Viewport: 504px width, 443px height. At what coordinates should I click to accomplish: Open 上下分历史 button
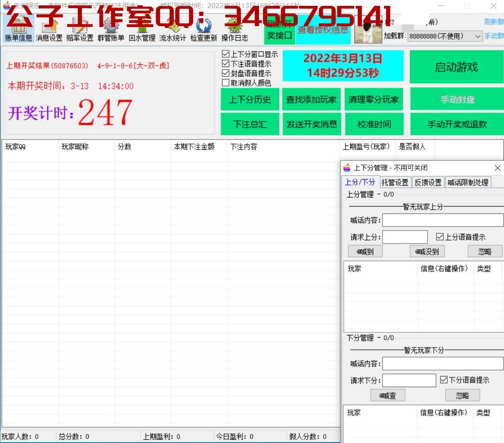250,99
